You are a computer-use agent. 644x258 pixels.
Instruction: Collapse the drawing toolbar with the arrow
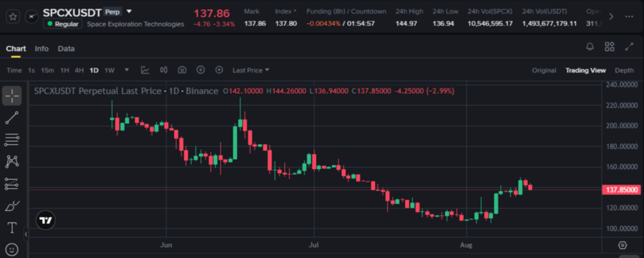click(x=26, y=234)
